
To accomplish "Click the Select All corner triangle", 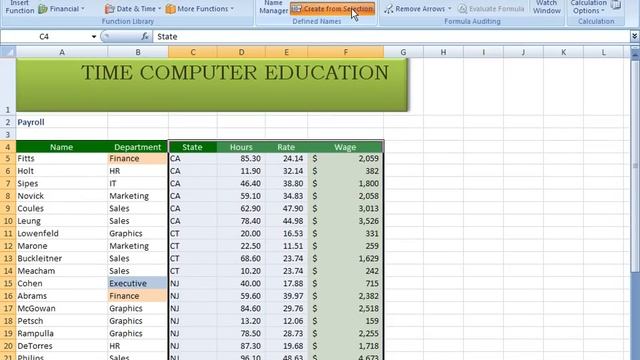I will pyautogui.click(x=8, y=52).
